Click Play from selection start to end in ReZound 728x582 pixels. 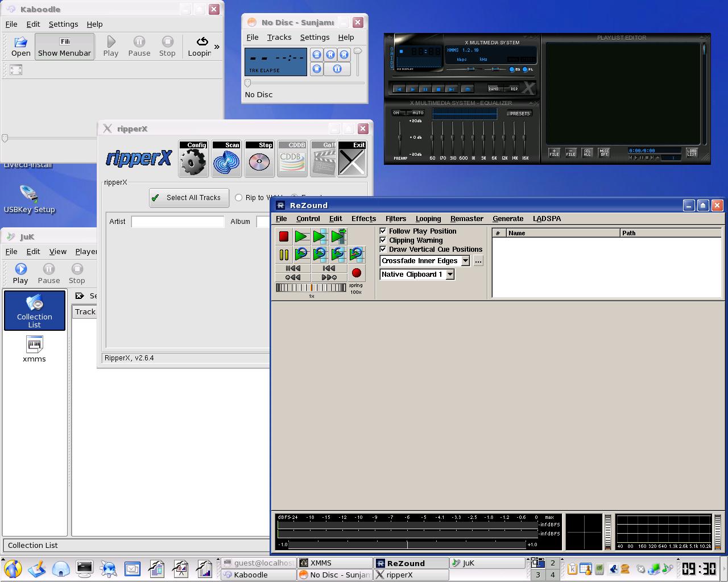tap(338, 236)
